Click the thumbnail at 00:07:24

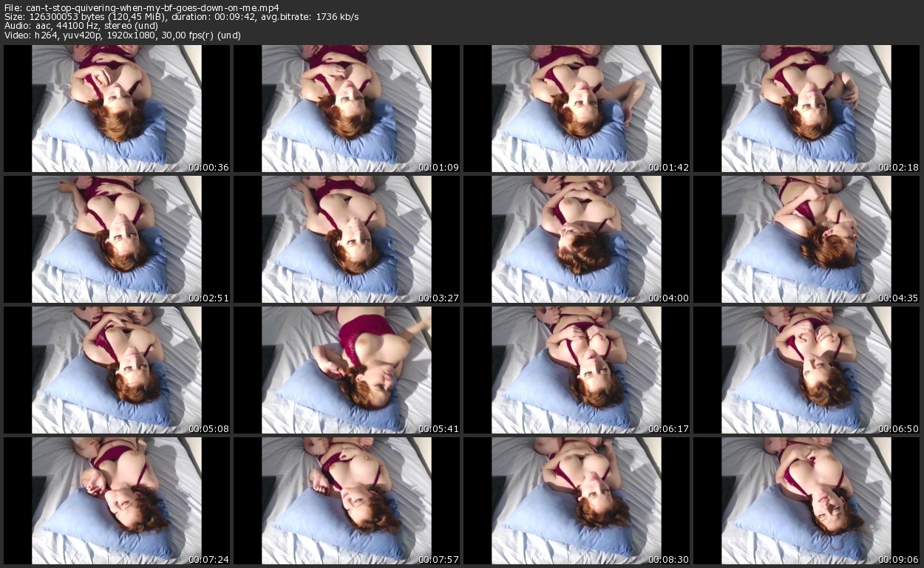pos(117,500)
